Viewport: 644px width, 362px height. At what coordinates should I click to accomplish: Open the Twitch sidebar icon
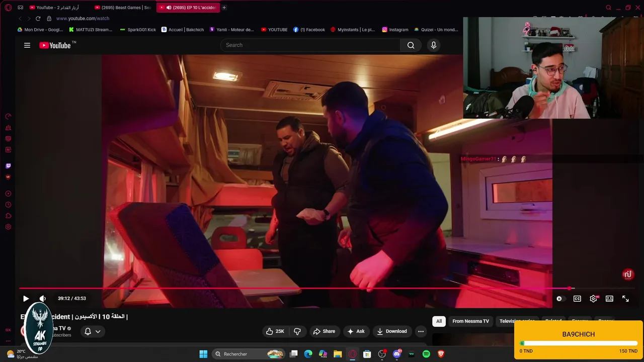(x=8, y=166)
